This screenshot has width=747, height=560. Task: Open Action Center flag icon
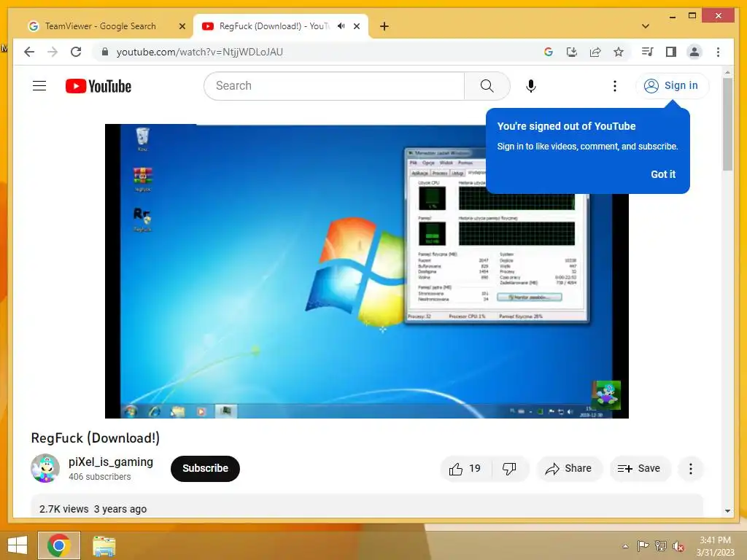643,546
